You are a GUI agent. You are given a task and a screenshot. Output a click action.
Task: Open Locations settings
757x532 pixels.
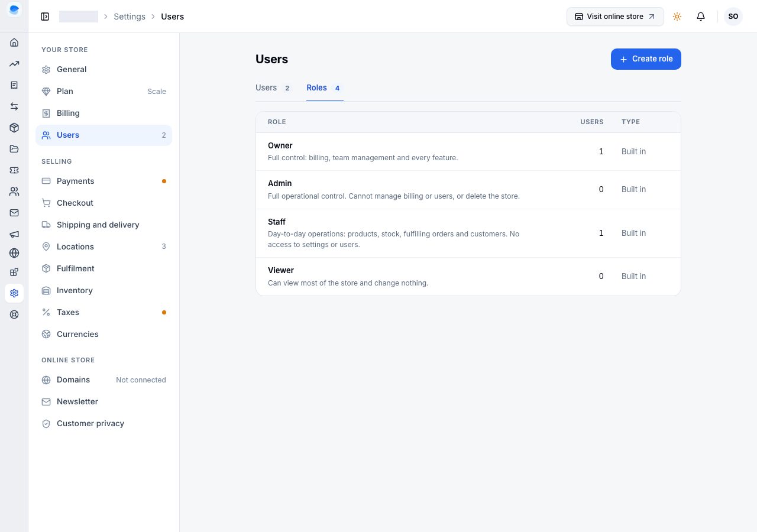tap(104, 247)
